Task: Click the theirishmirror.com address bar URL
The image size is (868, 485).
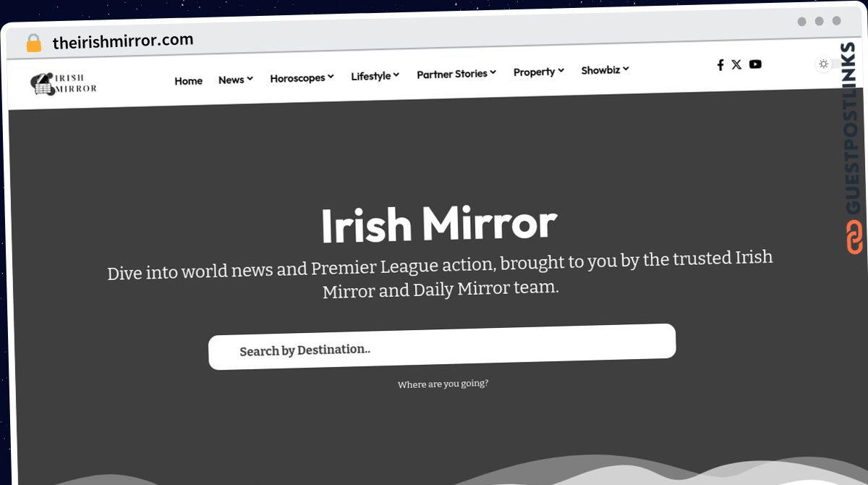Action: click(x=123, y=41)
